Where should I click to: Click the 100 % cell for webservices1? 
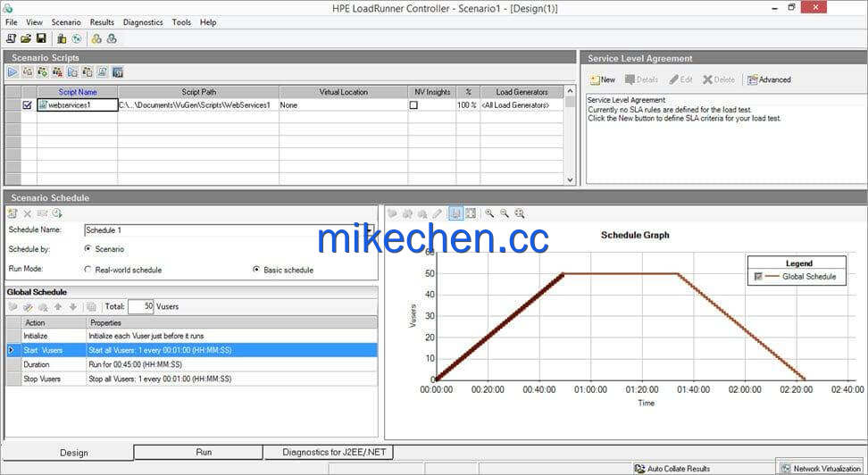coord(467,104)
